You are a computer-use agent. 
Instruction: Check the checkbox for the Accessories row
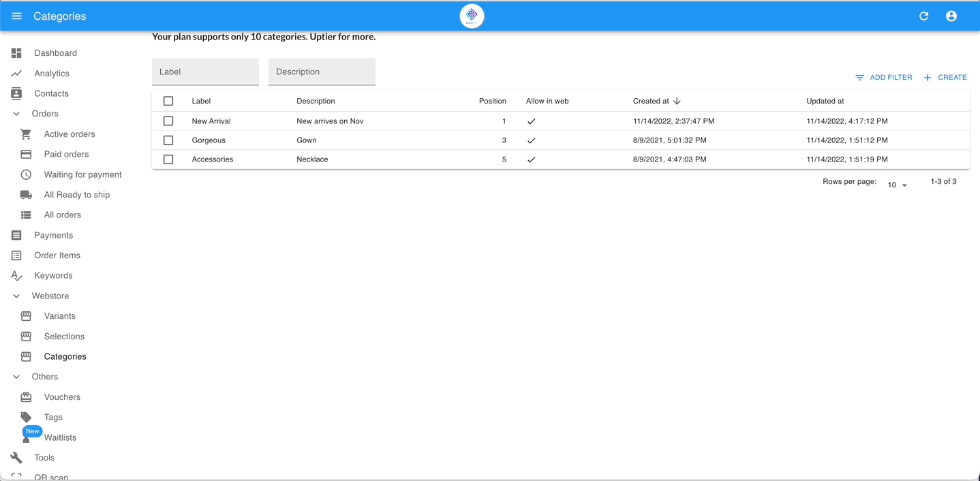[168, 159]
